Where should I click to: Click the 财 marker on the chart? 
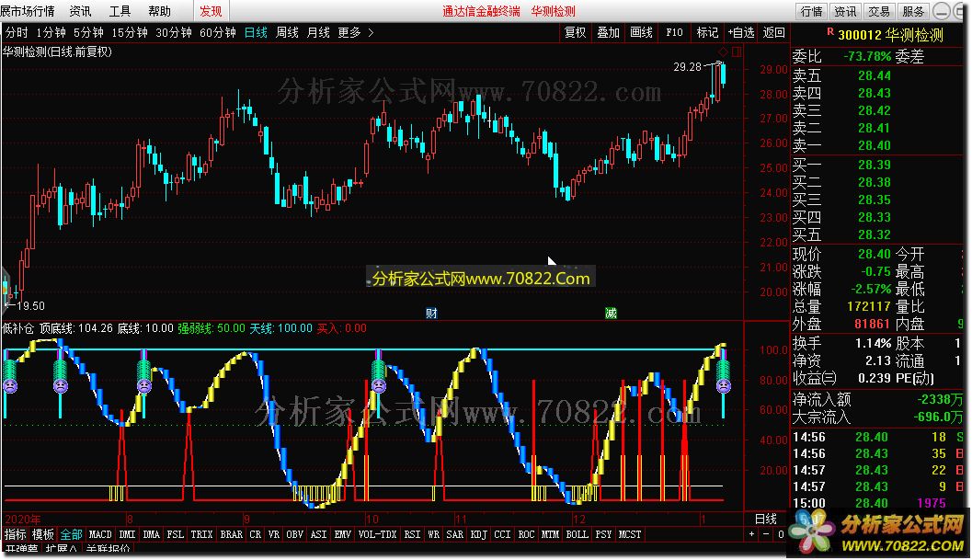click(x=431, y=314)
